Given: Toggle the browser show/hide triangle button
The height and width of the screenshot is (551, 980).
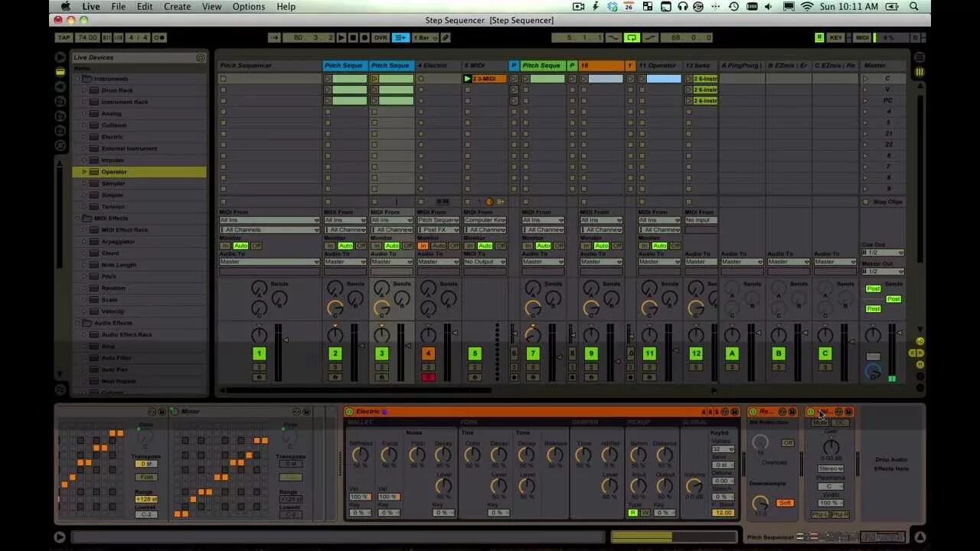Looking at the screenshot, I should pos(60,57).
